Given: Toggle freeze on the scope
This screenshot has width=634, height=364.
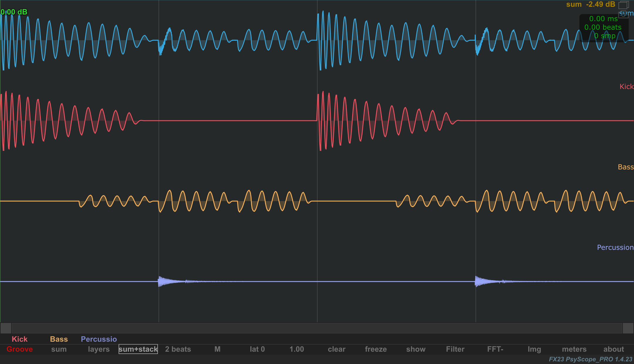Looking at the screenshot, I should (376, 349).
